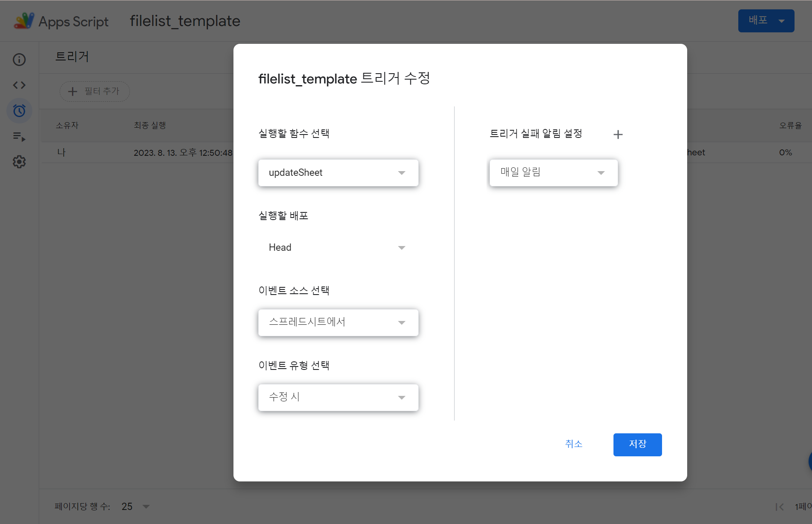Click the 최종 실행 column header
This screenshot has width=812, height=524.
click(150, 126)
